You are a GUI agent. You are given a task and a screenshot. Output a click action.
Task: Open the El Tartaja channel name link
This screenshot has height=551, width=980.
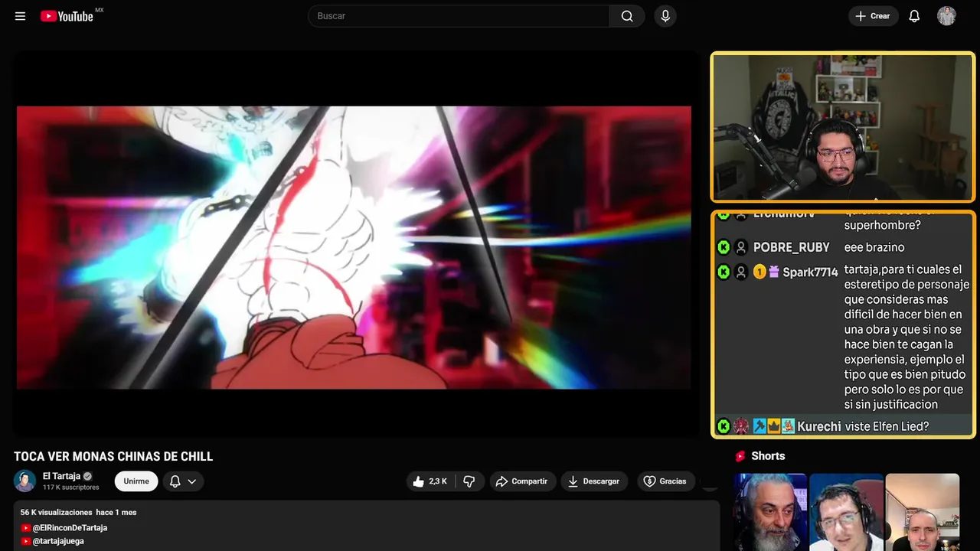tap(61, 476)
